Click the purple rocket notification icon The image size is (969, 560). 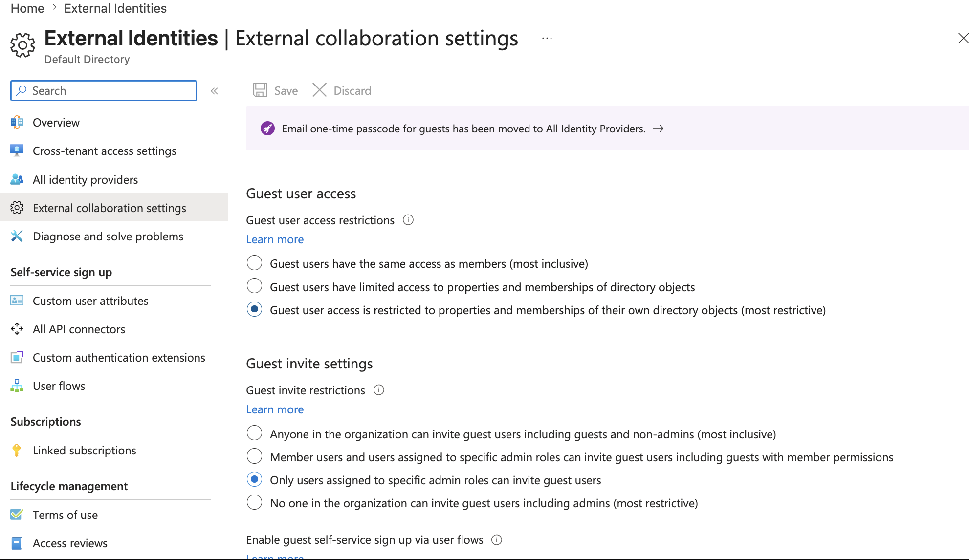267,129
